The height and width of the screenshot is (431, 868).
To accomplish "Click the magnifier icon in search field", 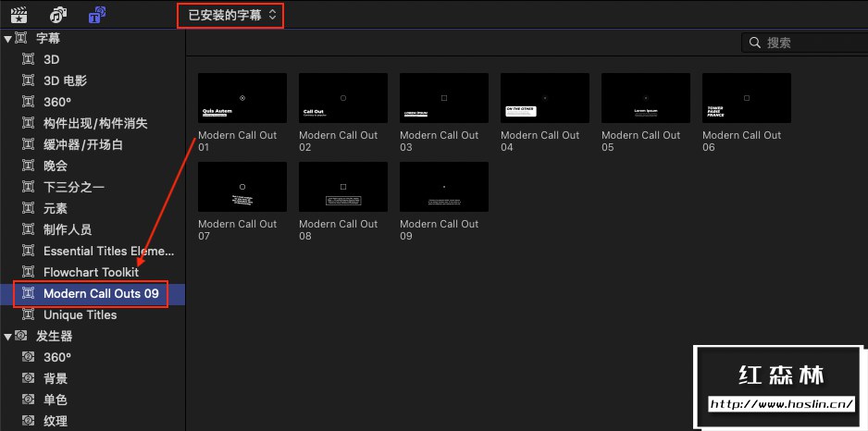I will (754, 43).
